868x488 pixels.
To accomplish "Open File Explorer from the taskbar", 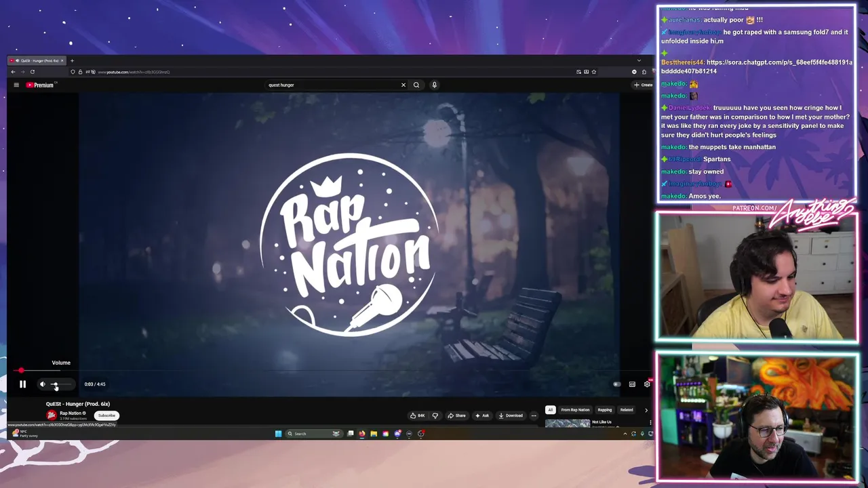I will click(374, 434).
